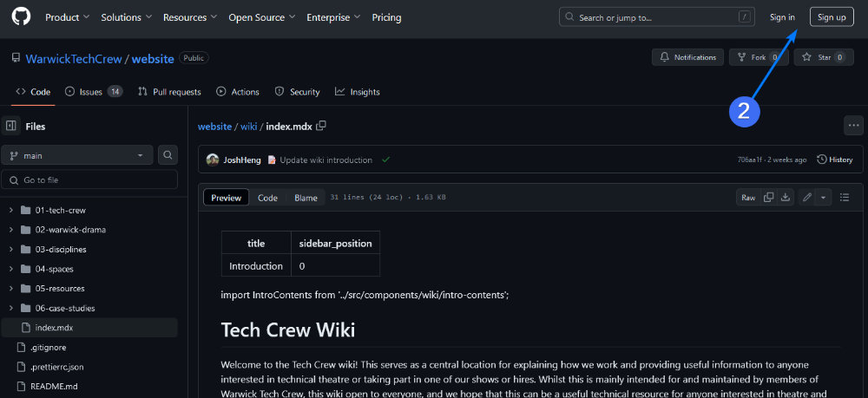
Task: Click the pencil edit file icon
Action: pos(807,198)
